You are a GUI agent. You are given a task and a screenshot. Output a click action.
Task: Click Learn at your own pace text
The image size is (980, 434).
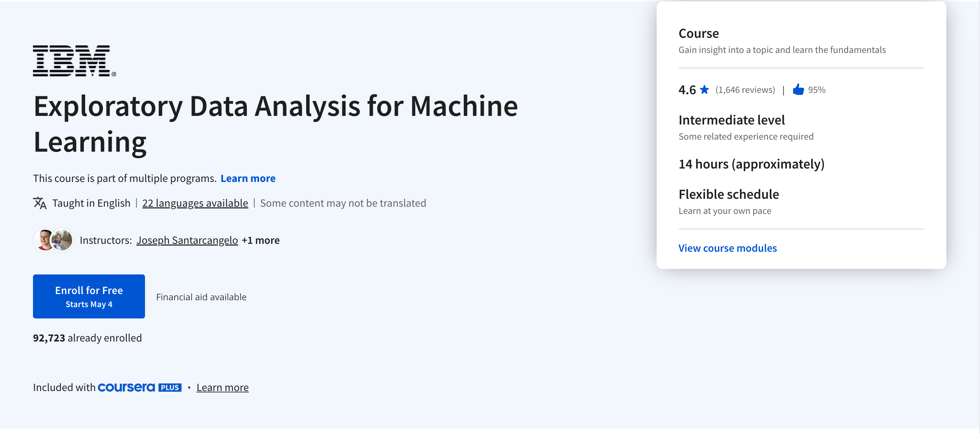[725, 211]
